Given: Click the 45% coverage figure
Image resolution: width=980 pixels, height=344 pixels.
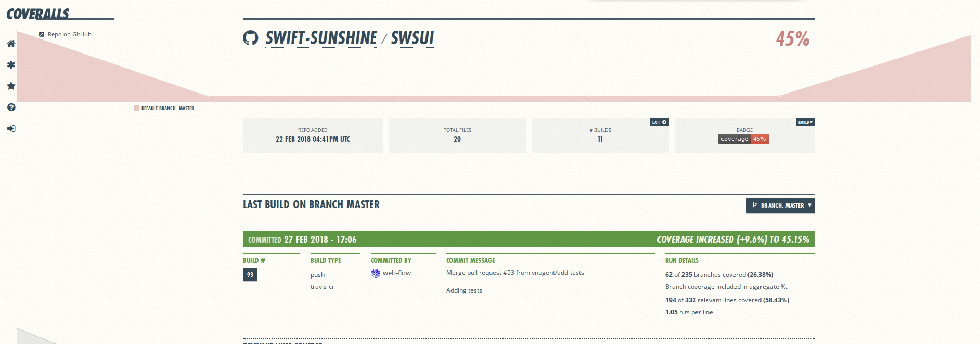Looking at the screenshot, I should click(x=792, y=38).
